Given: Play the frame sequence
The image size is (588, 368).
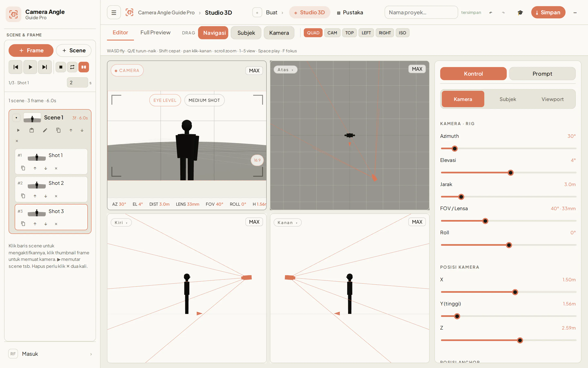Looking at the screenshot, I should tap(30, 67).
